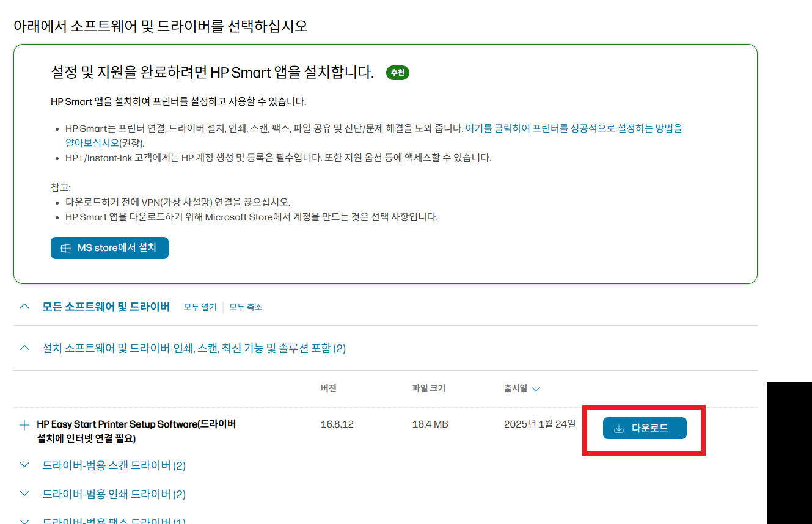Click the plus icon beside HP Easy Start Printer Setup Software

[x=24, y=424]
